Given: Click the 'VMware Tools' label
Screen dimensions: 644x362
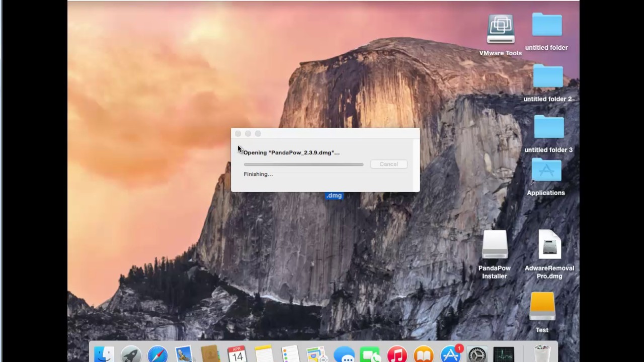Looking at the screenshot, I should [500, 53].
